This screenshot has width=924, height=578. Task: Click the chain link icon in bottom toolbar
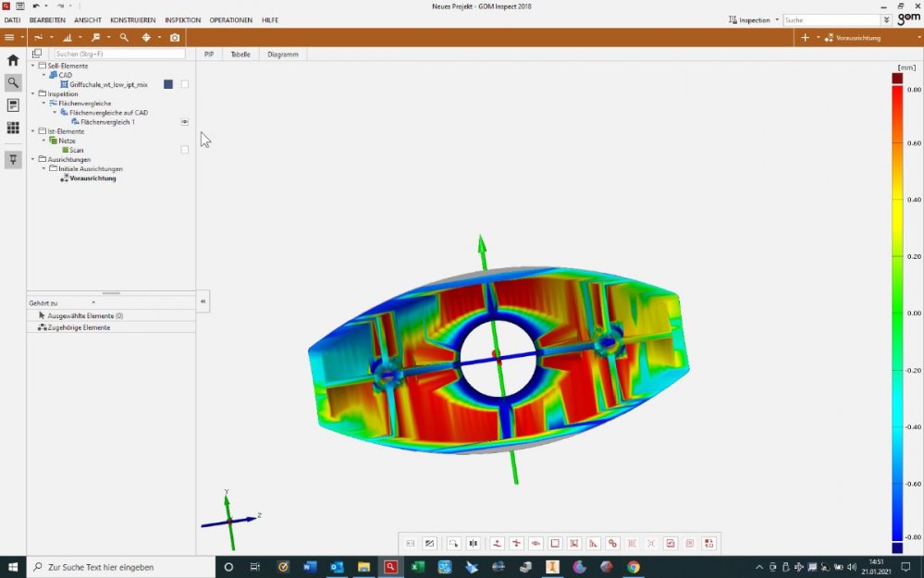coord(612,544)
